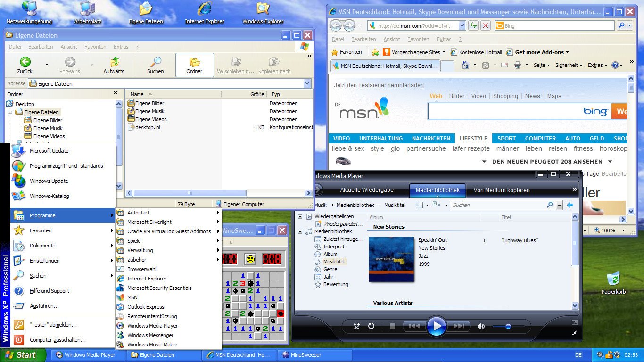Viewport: 644px width, 362px height.
Task: Expand the Spiele submenu in Programme
Action: (x=168, y=241)
